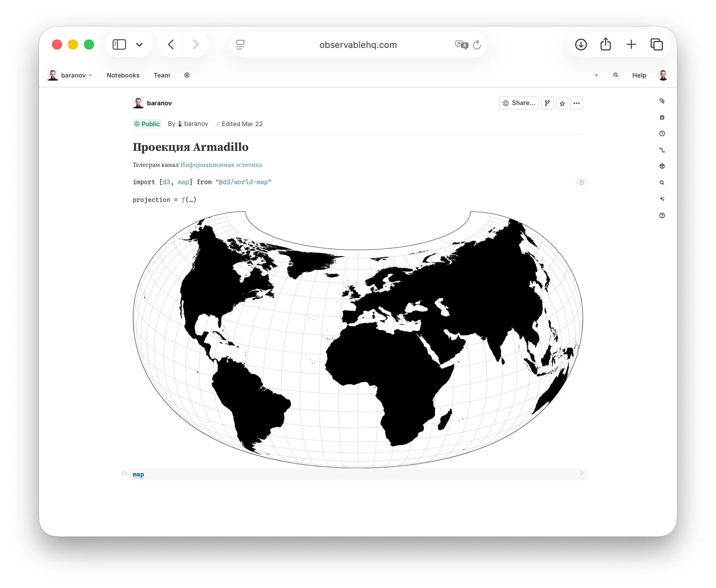Open the find in notebook search pane
The height and width of the screenshot is (588, 716).
[x=662, y=182]
